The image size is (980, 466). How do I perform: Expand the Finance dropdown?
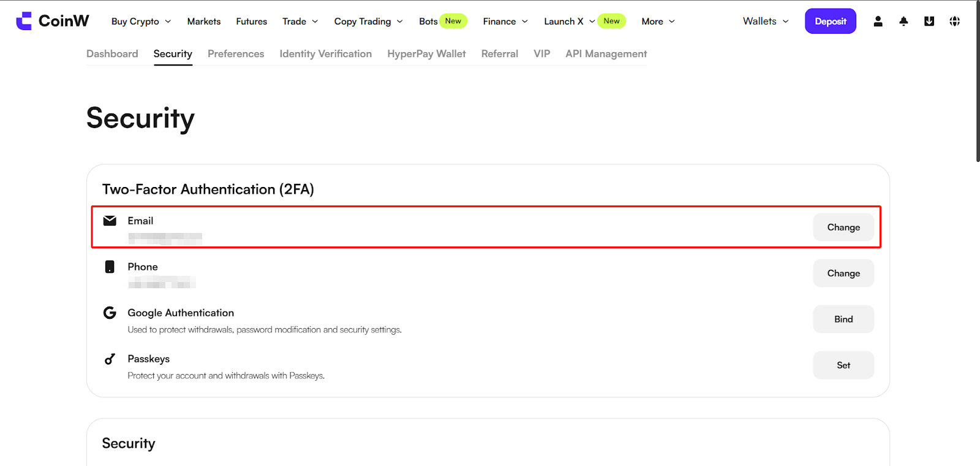click(505, 21)
